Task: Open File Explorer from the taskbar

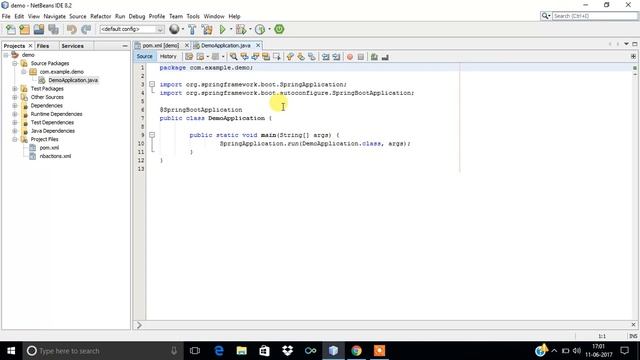Action: point(242,351)
